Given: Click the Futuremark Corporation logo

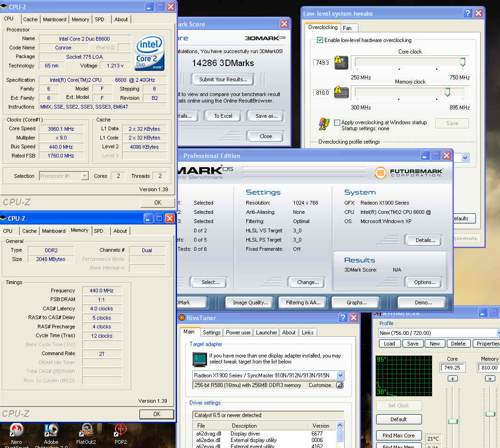Looking at the screenshot, I should pyautogui.click(x=409, y=173).
